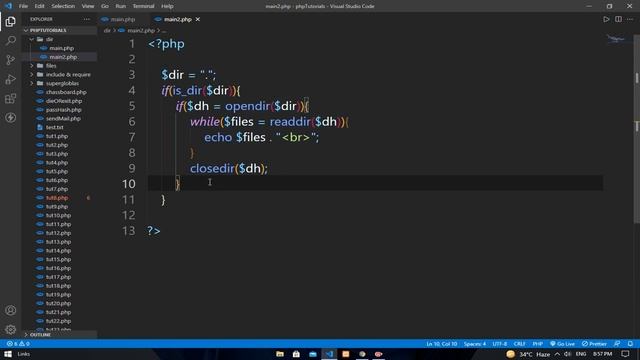The height and width of the screenshot is (360, 640).
Task: Open editor More Actions ellipsis
Action: 630,19
